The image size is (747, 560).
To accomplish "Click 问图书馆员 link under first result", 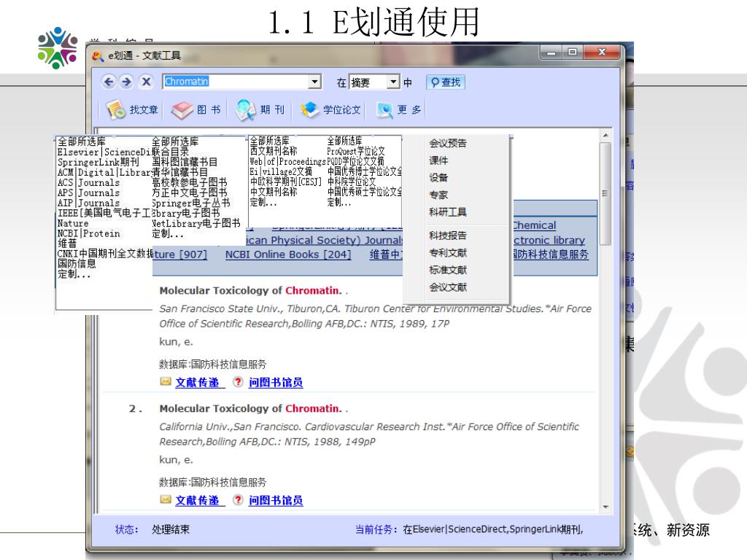I will tap(276, 382).
